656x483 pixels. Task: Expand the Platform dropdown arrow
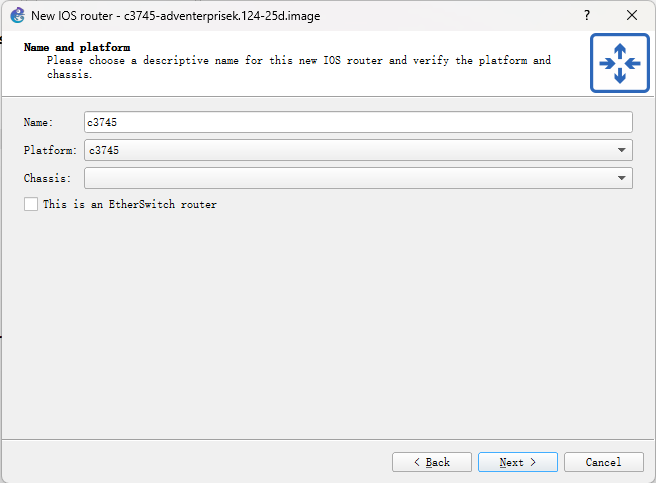coord(622,150)
